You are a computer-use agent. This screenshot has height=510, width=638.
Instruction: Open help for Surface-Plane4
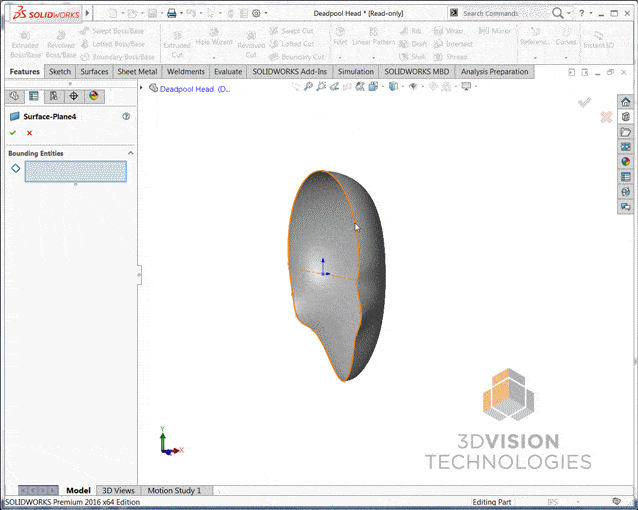click(126, 116)
